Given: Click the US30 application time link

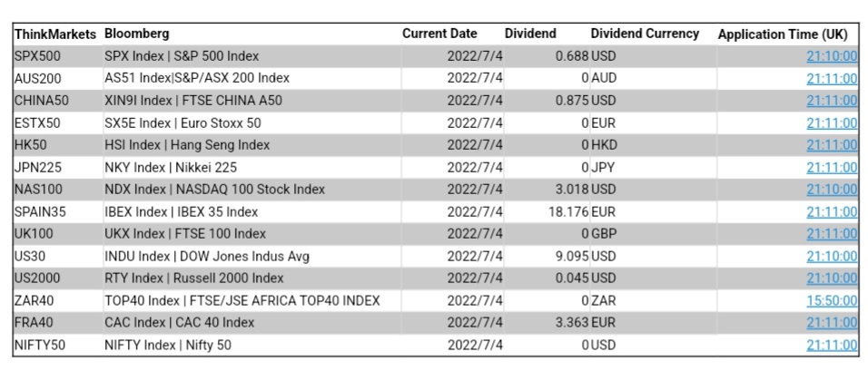Looking at the screenshot, I should coord(831,256).
